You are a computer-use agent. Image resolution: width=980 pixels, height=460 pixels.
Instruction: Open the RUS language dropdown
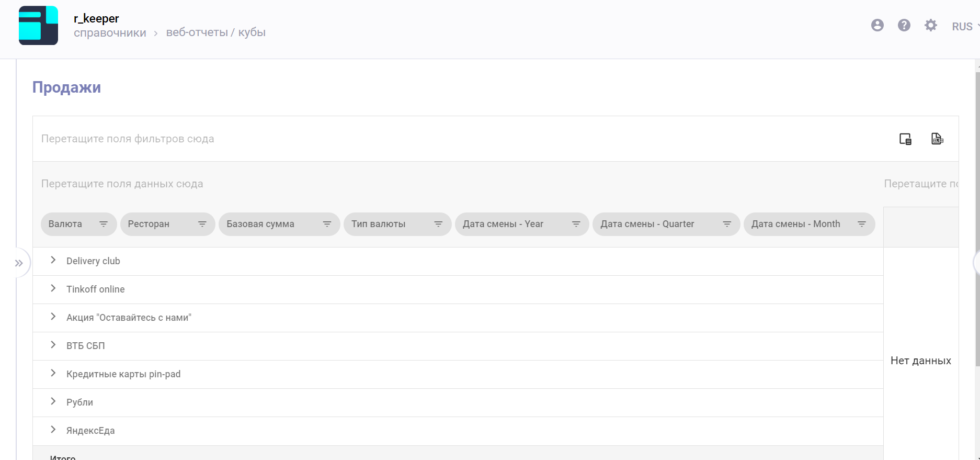coord(964,27)
